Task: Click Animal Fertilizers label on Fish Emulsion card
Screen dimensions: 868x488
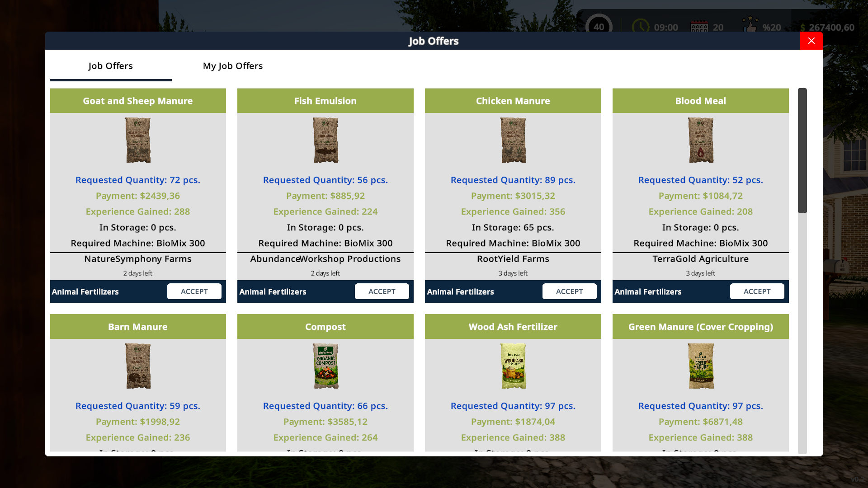Action: pyautogui.click(x=273, y=292)
